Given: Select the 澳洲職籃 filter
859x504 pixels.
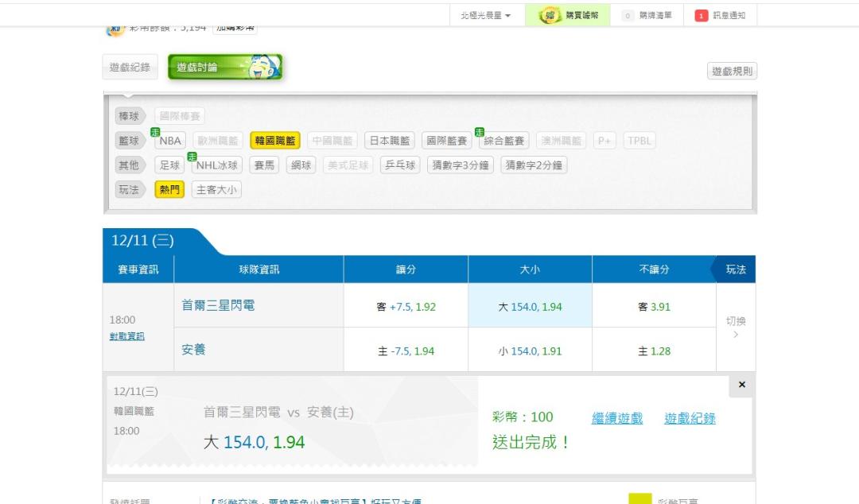Looking at the screenshot, I should (x=561, y=141).
